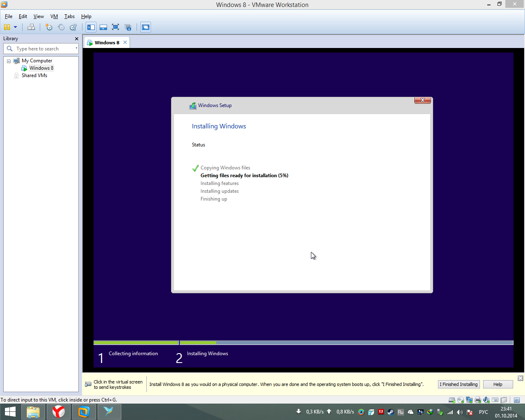The image size is (525, 420).
Task: Open the VM menu
Action: coord(54,16)
